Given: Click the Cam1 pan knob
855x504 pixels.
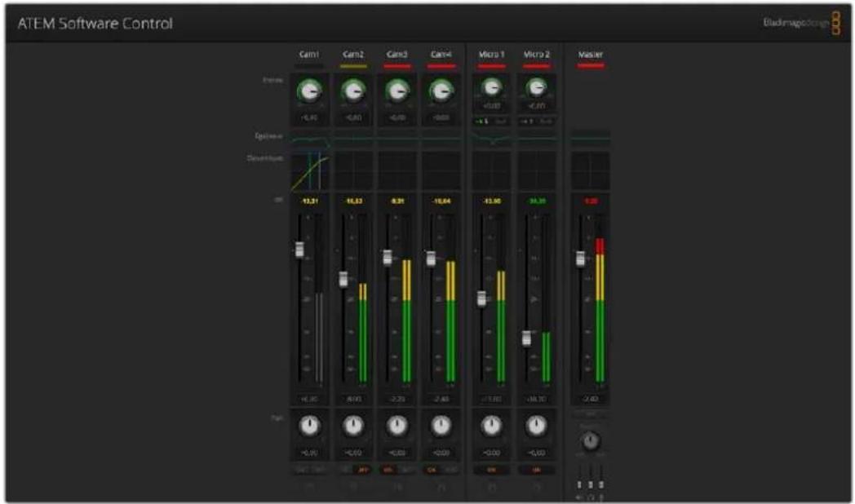Looking at the screenshot, I should point(309,426).
